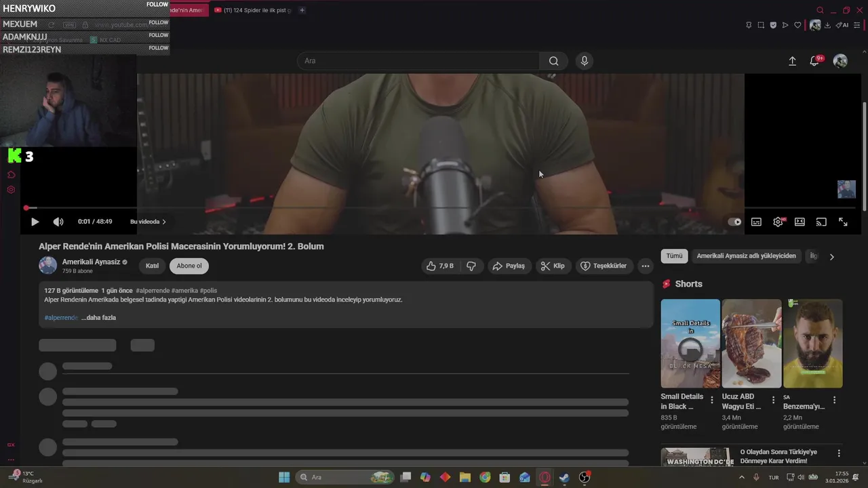Mute the video volume
The width and height of the screenshot is (868, 488).
[58, 222]
